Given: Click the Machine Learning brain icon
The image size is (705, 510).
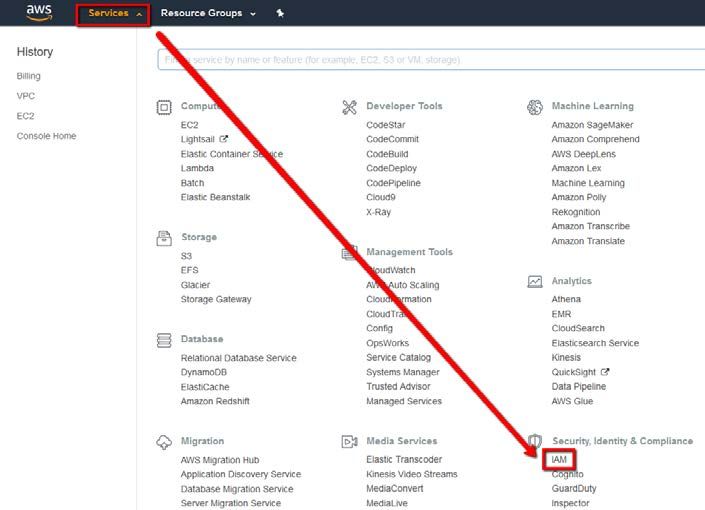Looking at the screenshot, I should point(535,107).
